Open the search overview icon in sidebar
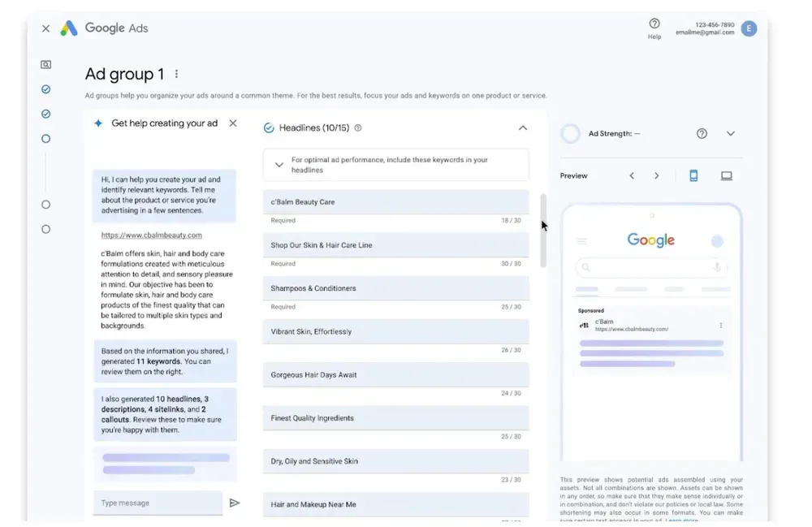 (45, 65)
